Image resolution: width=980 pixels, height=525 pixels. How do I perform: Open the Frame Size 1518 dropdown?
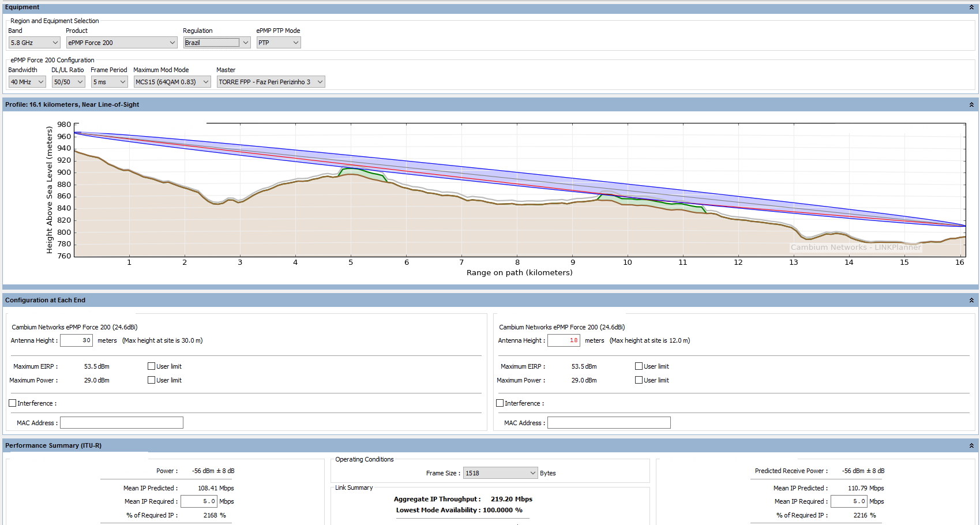[x=501, y=473]
